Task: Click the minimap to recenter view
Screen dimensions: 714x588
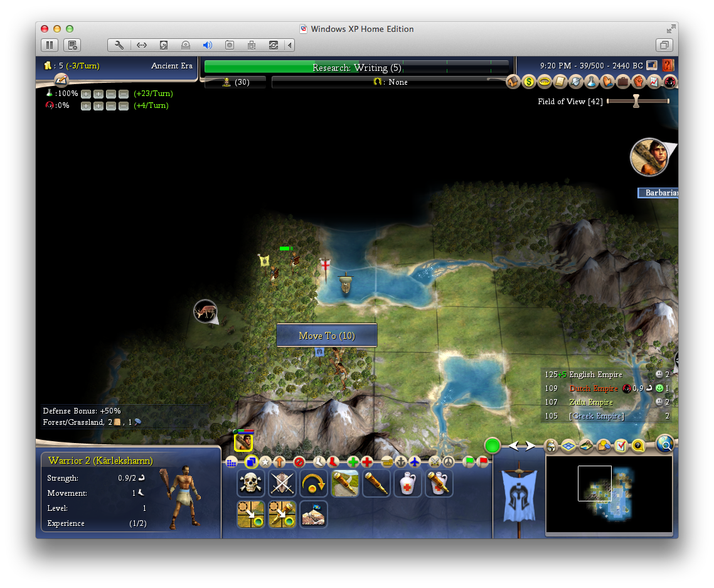Action: [609, 494]
